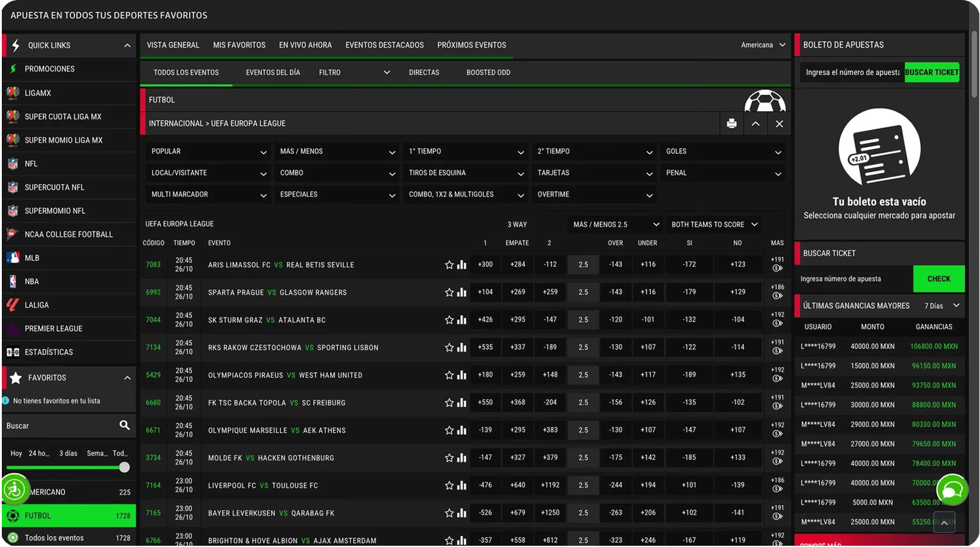
Task: Select EVENTOS DEL DÍA sub-tab
Action: point(273,72)
